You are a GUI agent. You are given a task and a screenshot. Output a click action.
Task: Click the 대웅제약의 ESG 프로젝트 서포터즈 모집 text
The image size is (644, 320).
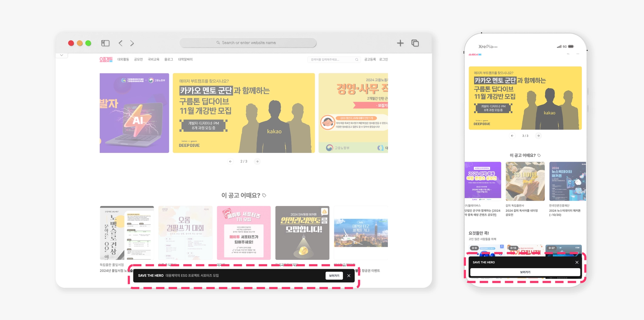(x=192, y=276)
